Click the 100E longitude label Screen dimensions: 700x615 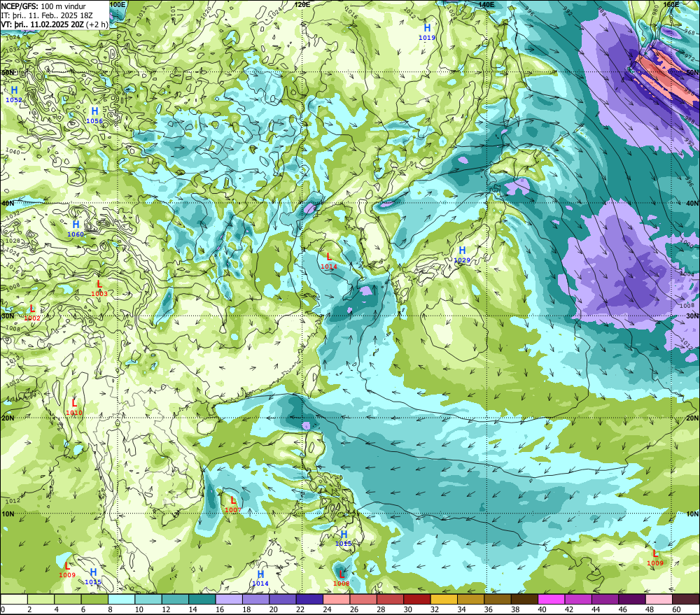[118, 4]
